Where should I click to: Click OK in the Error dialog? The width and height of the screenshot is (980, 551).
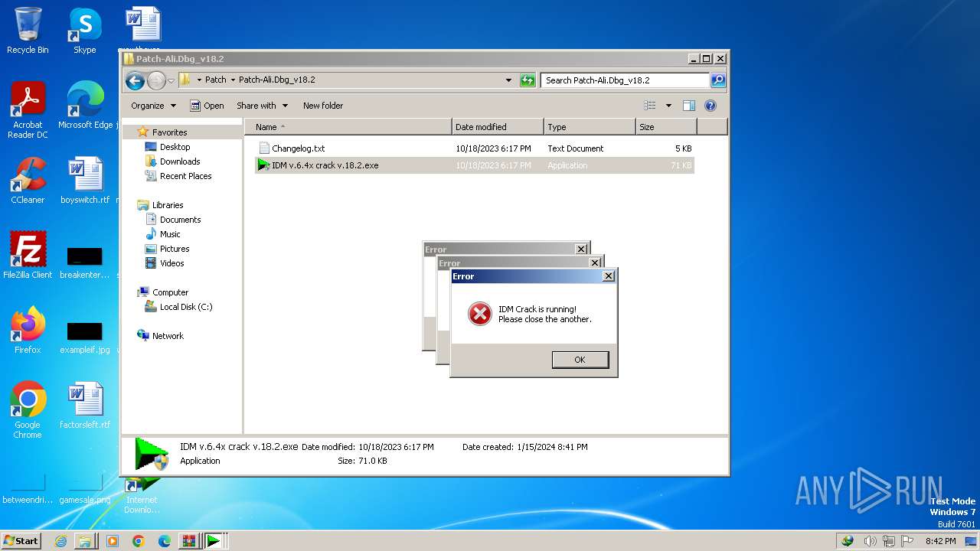[x=580, y=360]
